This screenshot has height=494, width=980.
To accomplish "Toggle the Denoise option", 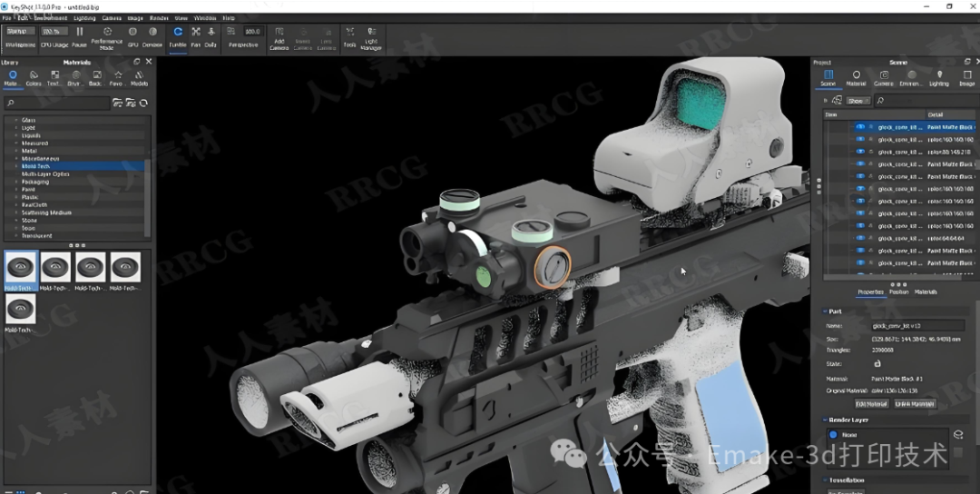I will (152, 37).
